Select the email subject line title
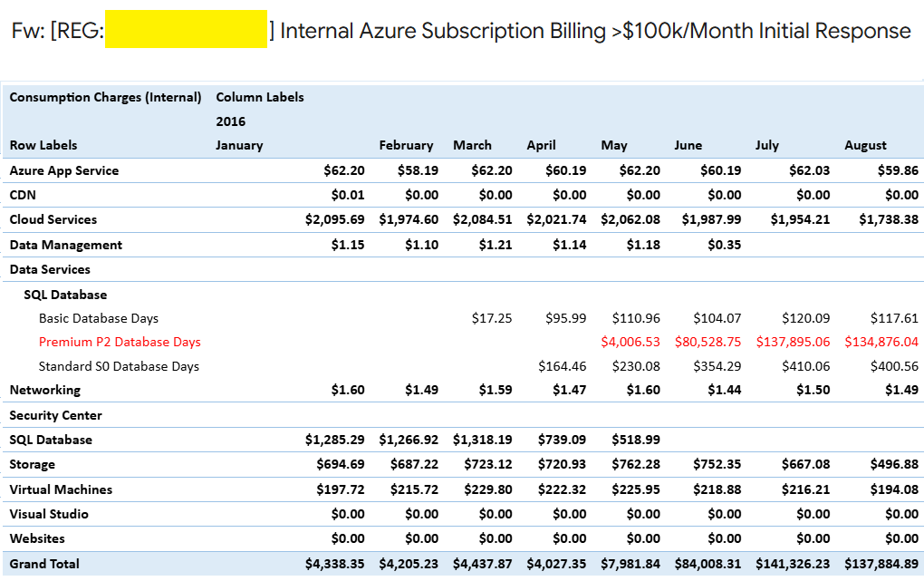This screenshot has height=581, width=924. pos(461,30)
